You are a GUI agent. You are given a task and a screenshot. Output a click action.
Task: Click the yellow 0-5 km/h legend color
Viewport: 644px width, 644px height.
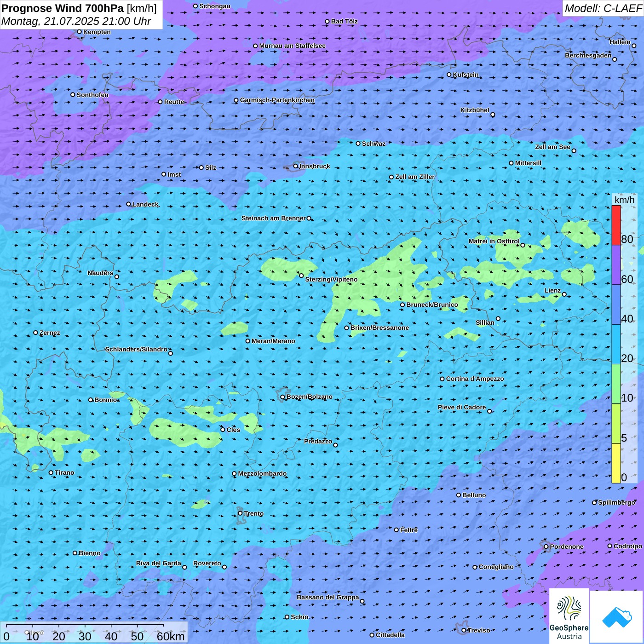[616, 463]
